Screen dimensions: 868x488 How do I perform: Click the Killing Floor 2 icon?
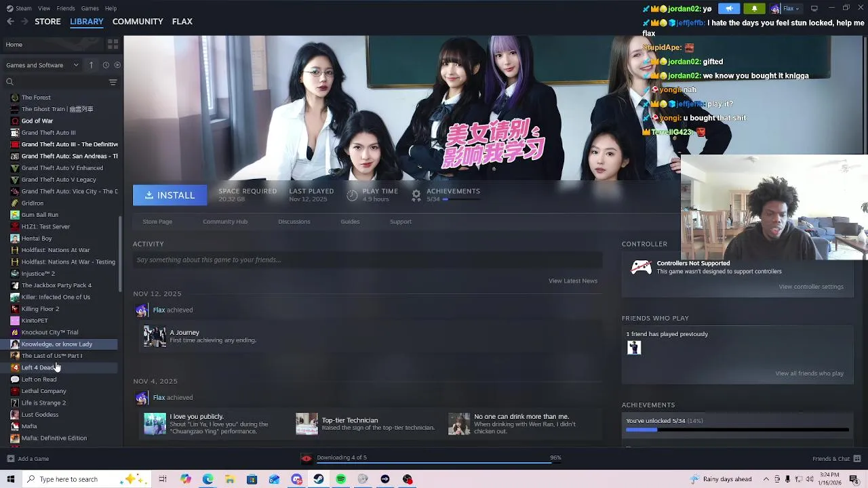pyautogui.click(x=15, y=309)
